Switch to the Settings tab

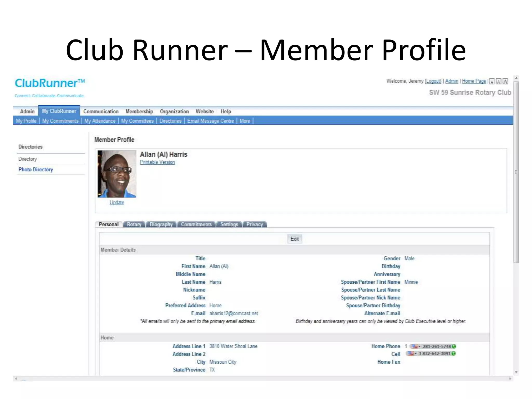tap(229, 224)
